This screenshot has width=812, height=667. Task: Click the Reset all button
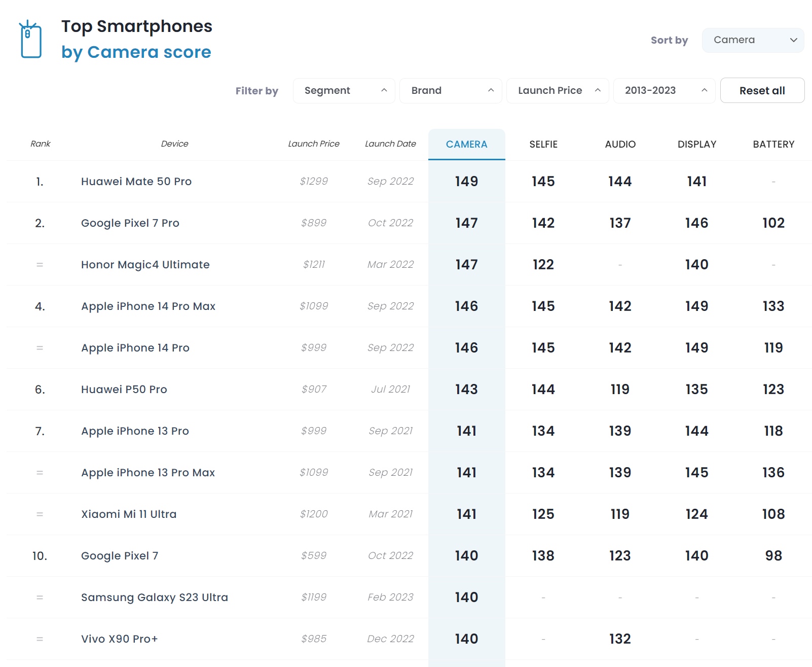tap(762, 91)
